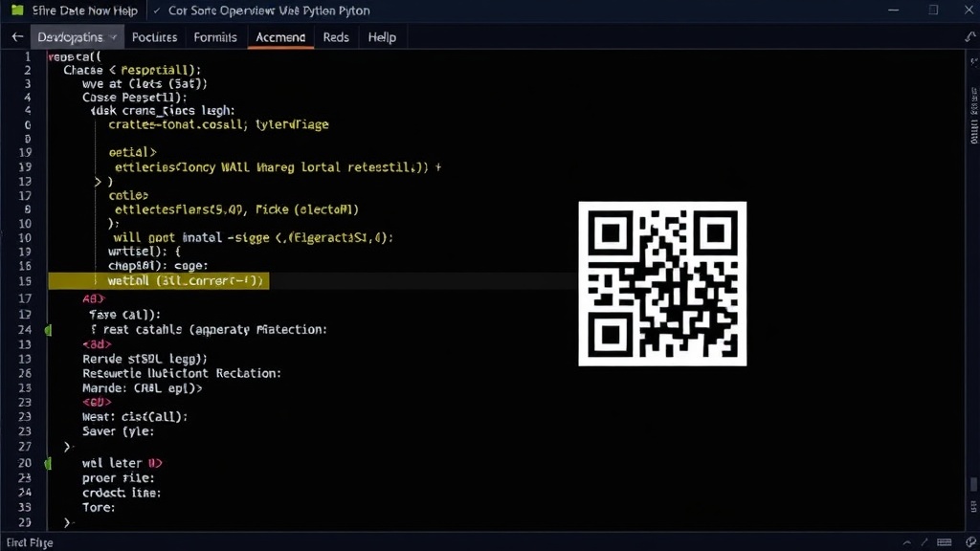Open the Hellp tab
This screenshot has height=551, width=980.
382,37
